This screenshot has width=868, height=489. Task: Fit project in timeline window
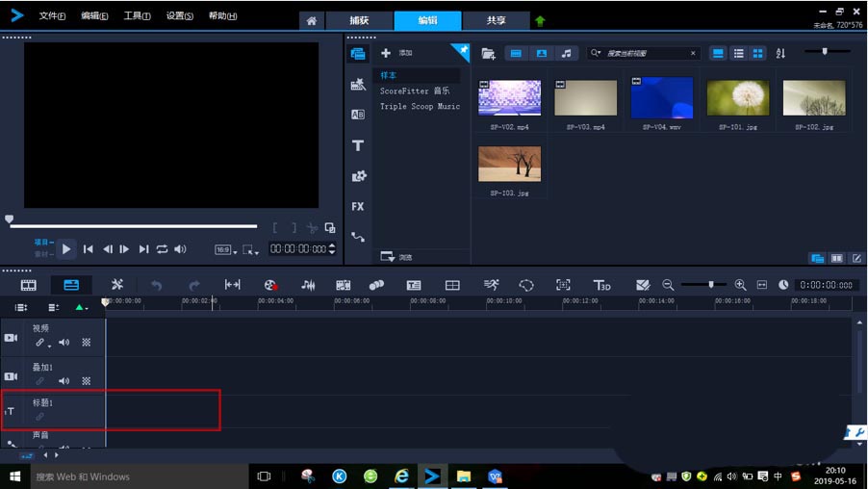click(762, 285)
